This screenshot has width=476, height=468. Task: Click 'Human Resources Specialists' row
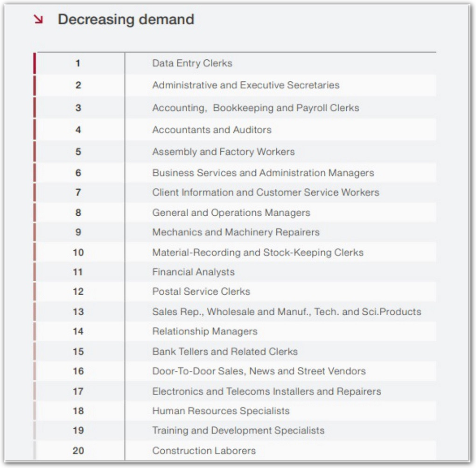tap(221, 411)
